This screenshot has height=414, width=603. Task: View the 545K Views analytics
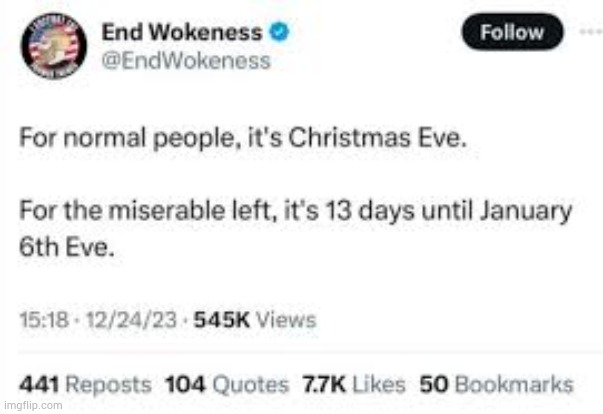pos(255,320)
